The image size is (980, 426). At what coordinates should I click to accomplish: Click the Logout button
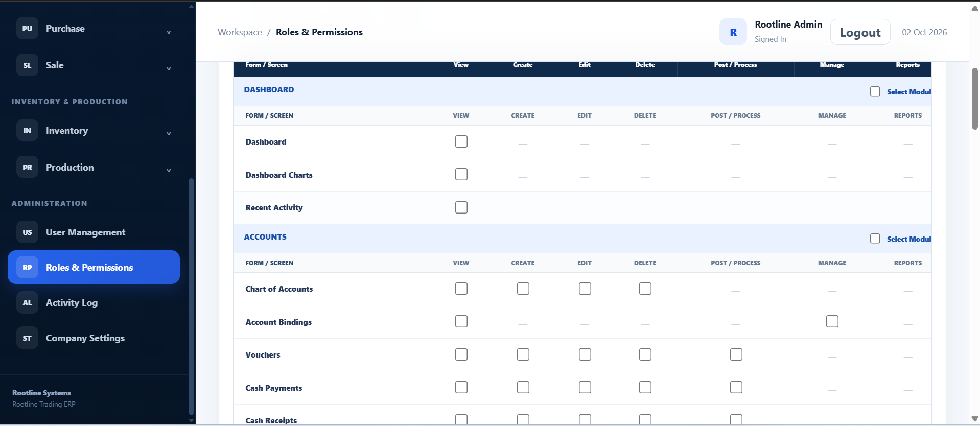[860, 32]
